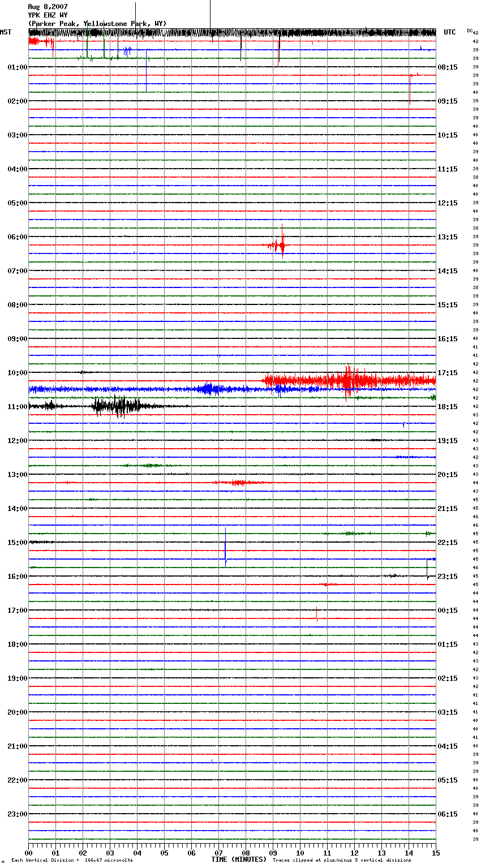Click minute tick label "14" on the bottom axis
The height and width of the screenshot is (868, 481).
point(409,853)
